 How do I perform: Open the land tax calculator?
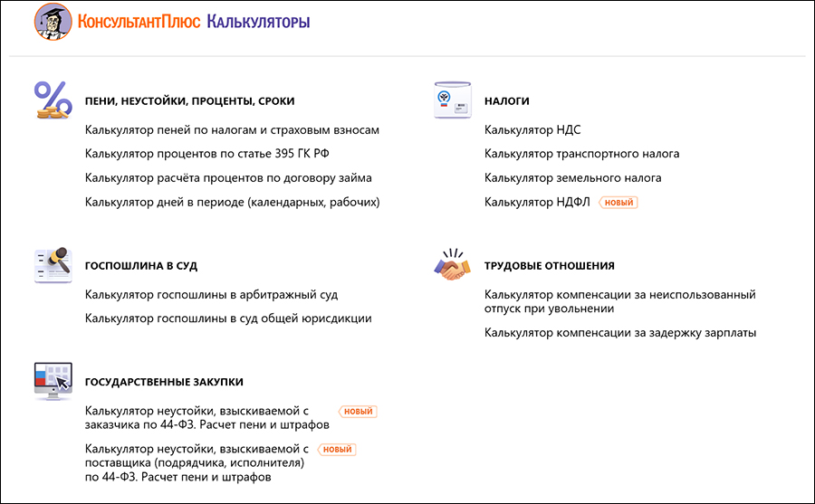point(572,178)
